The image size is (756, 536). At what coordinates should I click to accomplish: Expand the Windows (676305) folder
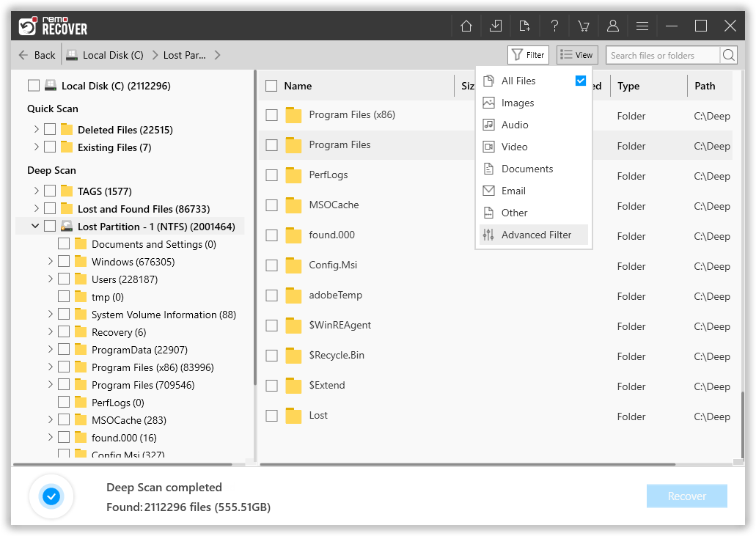(50, 261)
